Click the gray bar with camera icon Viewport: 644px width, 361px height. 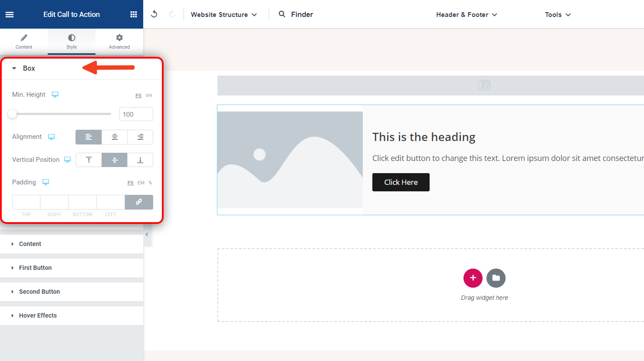coord(430,85)
